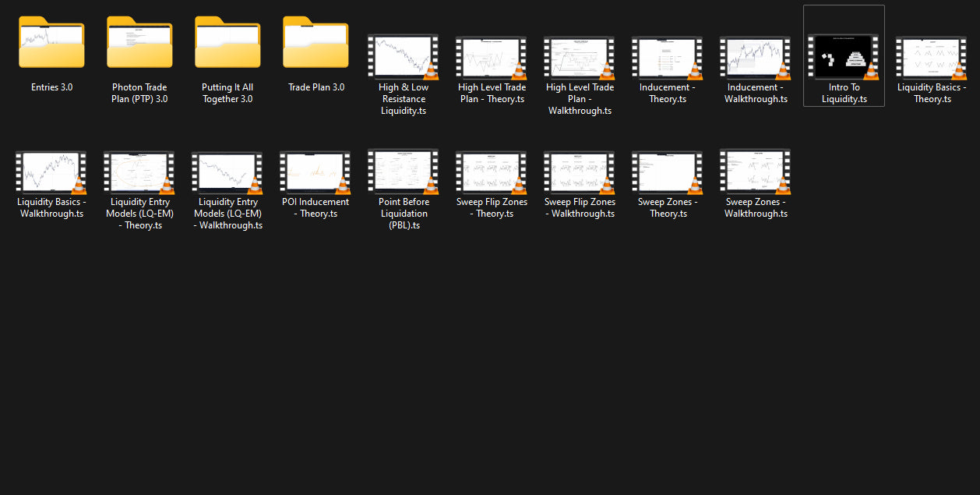Select the POI Inducement - Theory.ts file

(316, 171)
